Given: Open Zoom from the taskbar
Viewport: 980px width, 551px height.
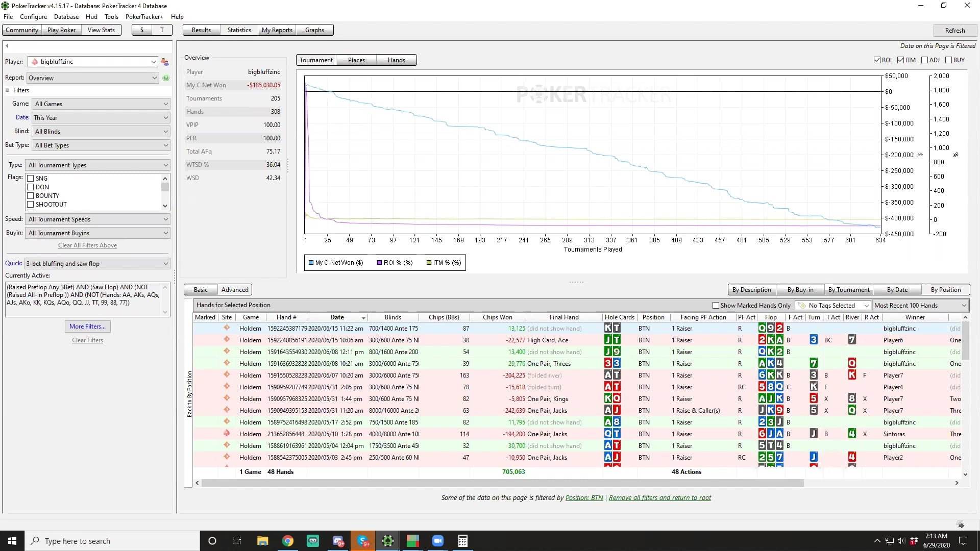Looking at the screenshot, I should point(437,541).
